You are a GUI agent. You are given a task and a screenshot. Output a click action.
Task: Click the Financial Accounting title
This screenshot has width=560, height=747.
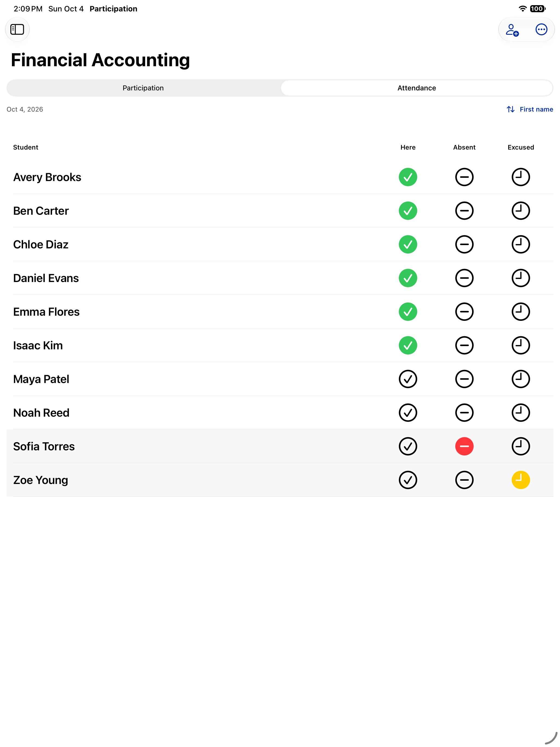[x=100, y=60]
